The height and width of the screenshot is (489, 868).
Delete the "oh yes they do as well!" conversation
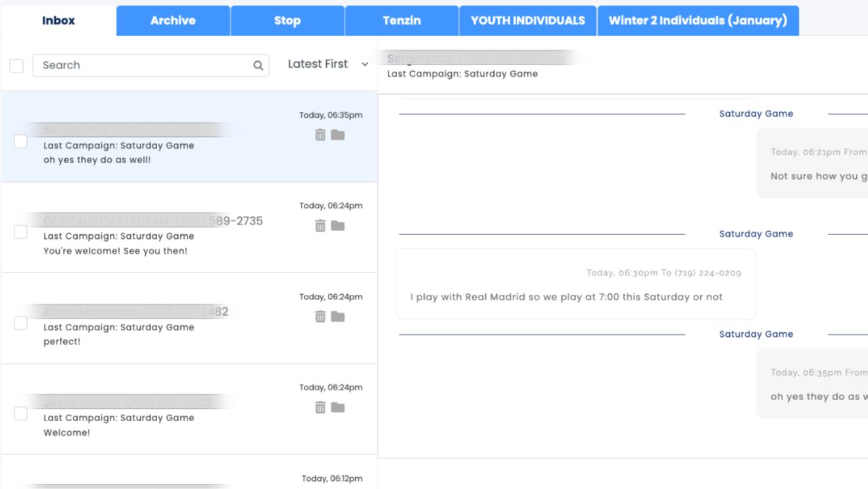320,135
